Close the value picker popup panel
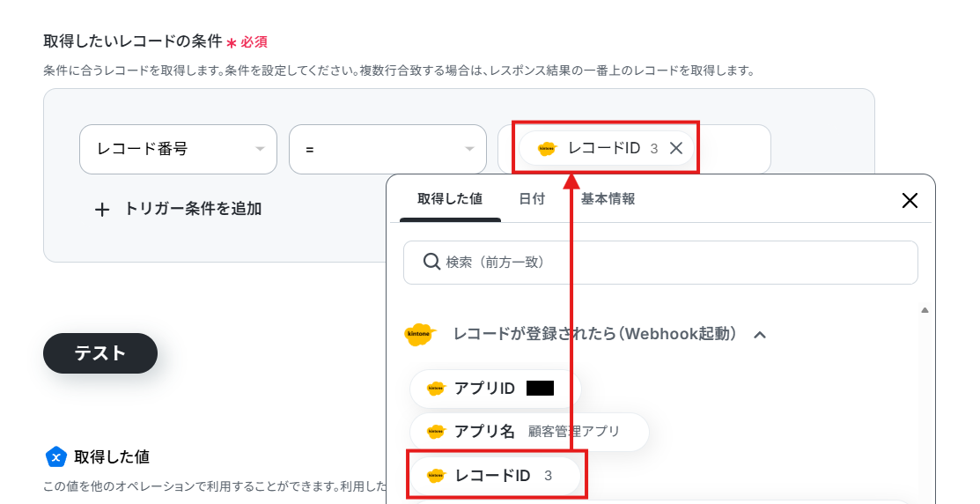This screenshot has height=504, width=980. coord(910,201)
